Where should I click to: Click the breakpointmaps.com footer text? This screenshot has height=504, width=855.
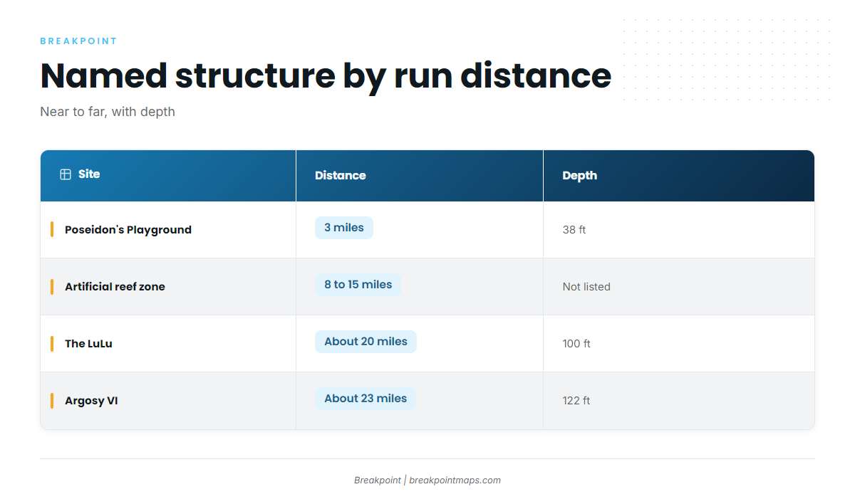pos(455,481)
